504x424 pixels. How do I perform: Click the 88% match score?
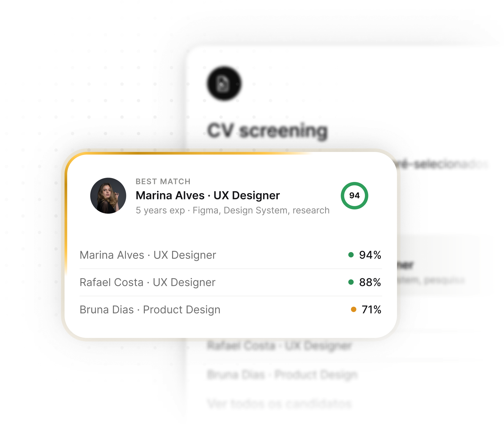(x=370, y=282)
